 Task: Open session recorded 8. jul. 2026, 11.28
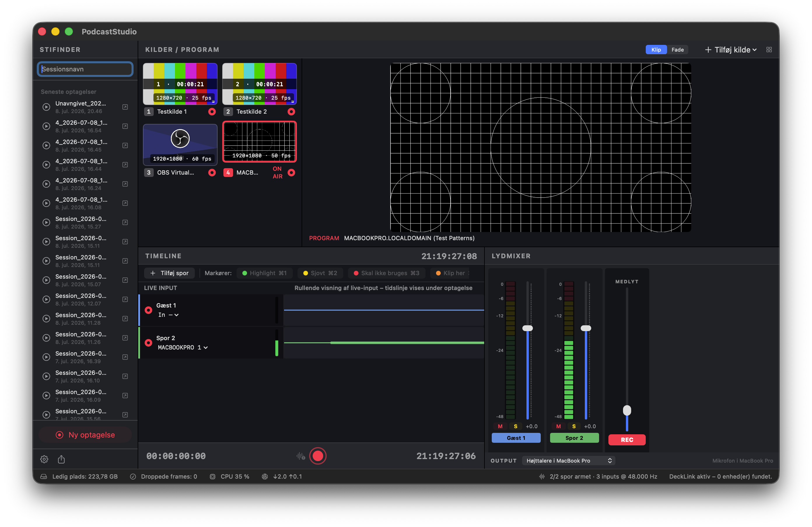point(85,318)
